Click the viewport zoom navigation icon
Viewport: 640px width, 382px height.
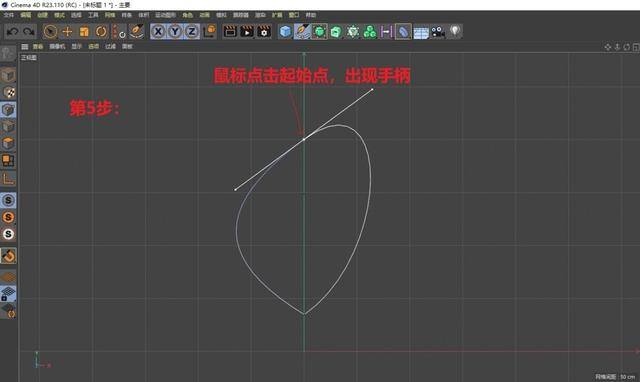point(617,47)
